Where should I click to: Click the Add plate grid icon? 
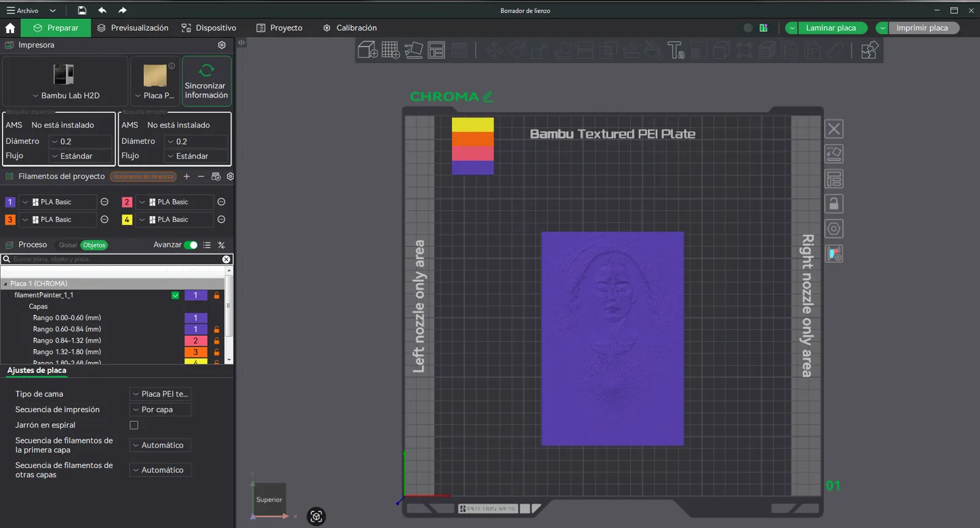pos(391,50)
